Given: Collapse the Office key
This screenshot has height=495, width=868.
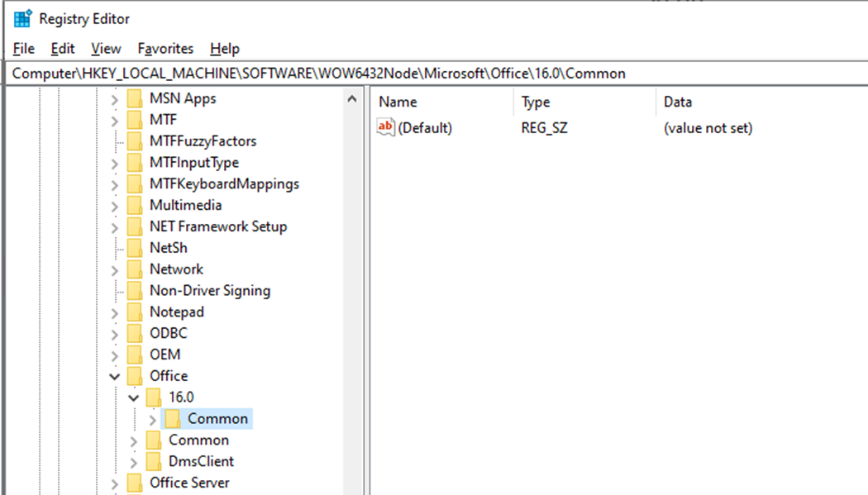Looking at the screenshot, I should [x=114, y=376].
